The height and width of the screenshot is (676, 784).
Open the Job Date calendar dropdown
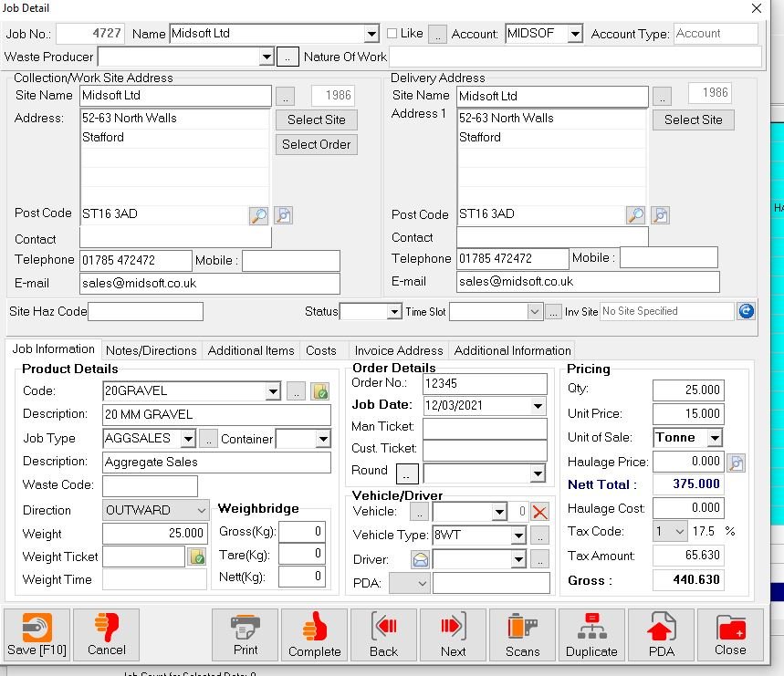pyautogui.click(x=538, y=406)
